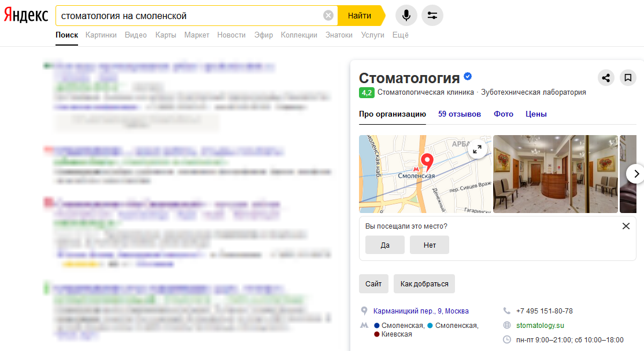Open the stomatology.su website link
Screen dimensions: 644x351
tap(540, 325)
